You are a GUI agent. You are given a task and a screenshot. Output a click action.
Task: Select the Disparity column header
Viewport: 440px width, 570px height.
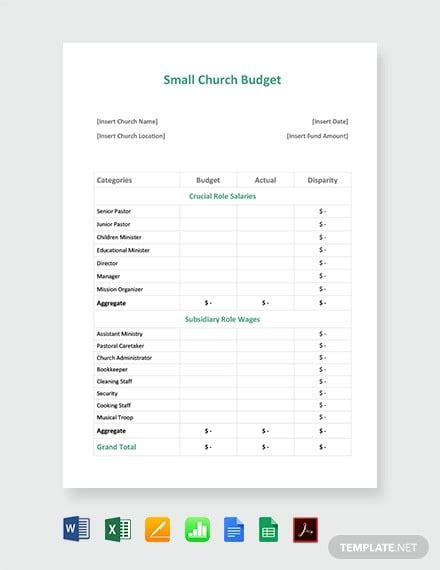(x=323, y=180)
